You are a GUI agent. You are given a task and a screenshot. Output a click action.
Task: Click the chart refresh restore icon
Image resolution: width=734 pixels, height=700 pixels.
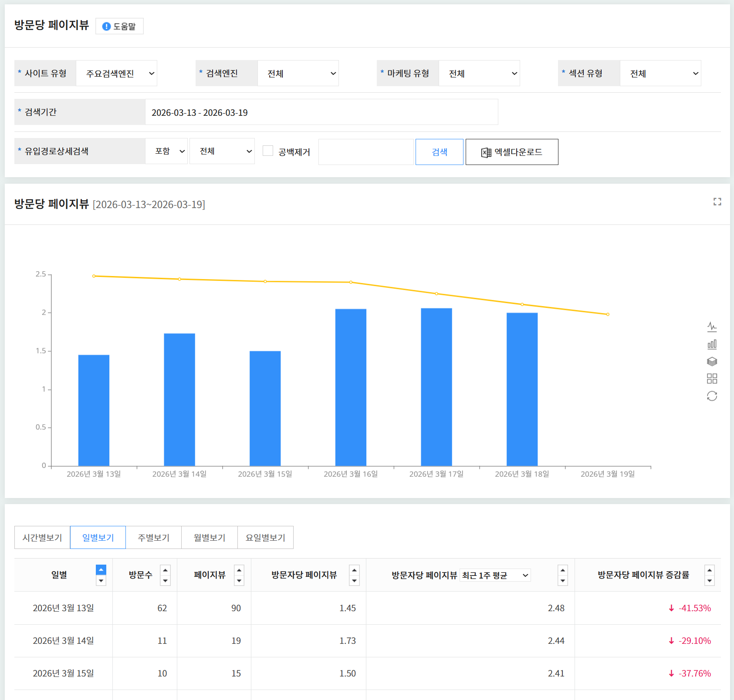point(712,396)
